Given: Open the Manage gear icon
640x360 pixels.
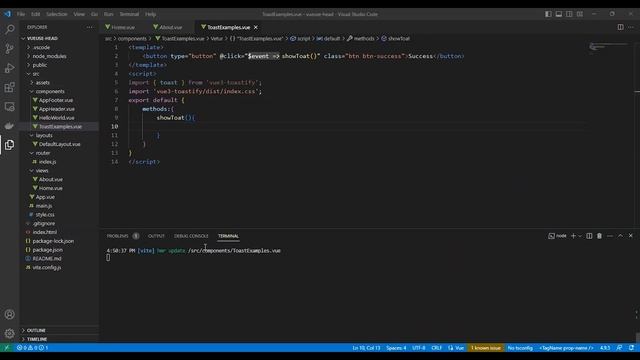Looking at the screenshot, I should coord(9,333).
